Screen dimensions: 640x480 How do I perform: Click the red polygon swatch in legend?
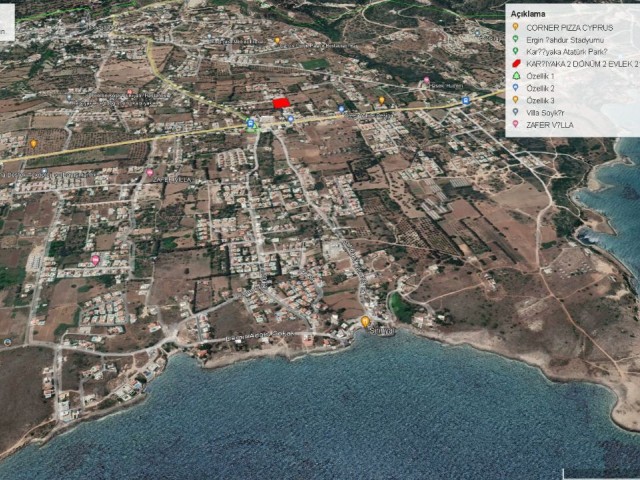(516, 64)
